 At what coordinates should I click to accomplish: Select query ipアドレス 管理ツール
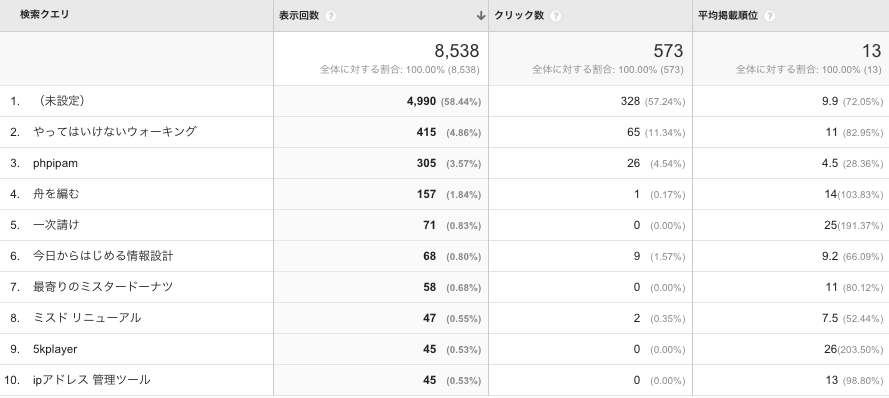(91, 380)
